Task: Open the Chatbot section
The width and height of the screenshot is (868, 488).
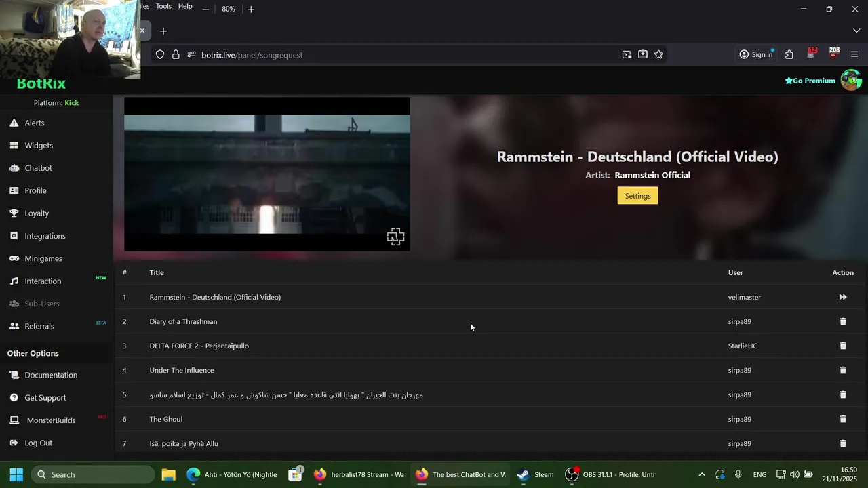Action: [38, 168]
